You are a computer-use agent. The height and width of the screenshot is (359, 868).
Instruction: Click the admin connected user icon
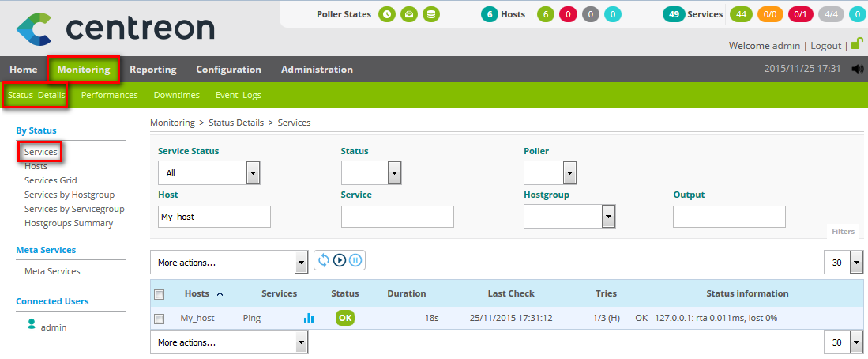point(32,324)
